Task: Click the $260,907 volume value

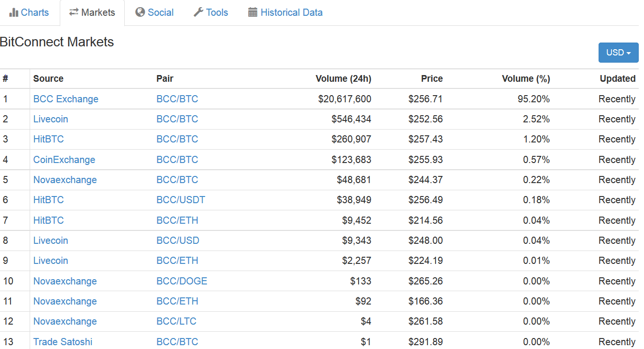Action: [x=351, y=139]
